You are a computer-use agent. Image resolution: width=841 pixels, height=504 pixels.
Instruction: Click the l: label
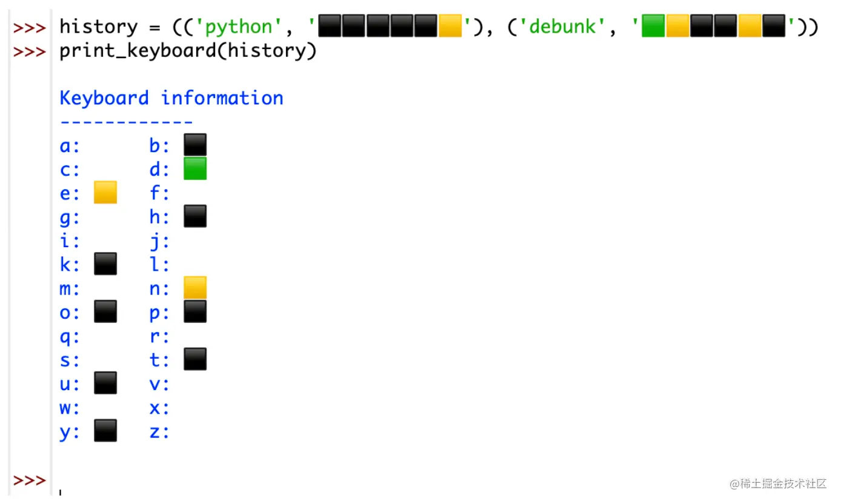pos(160,265)
